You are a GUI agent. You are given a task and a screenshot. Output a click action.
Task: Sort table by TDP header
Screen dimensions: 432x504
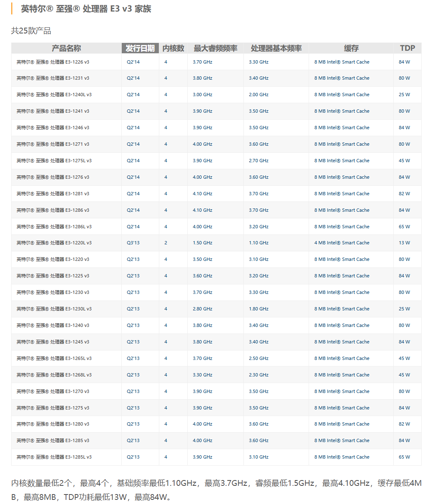pos(407,48)
